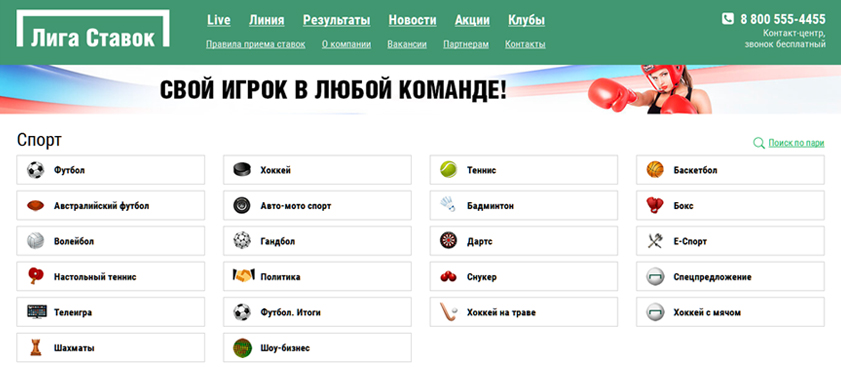841x368 pixels.
Task: Click the red snooker balls icon for Снукер
Action: [448, 277]
